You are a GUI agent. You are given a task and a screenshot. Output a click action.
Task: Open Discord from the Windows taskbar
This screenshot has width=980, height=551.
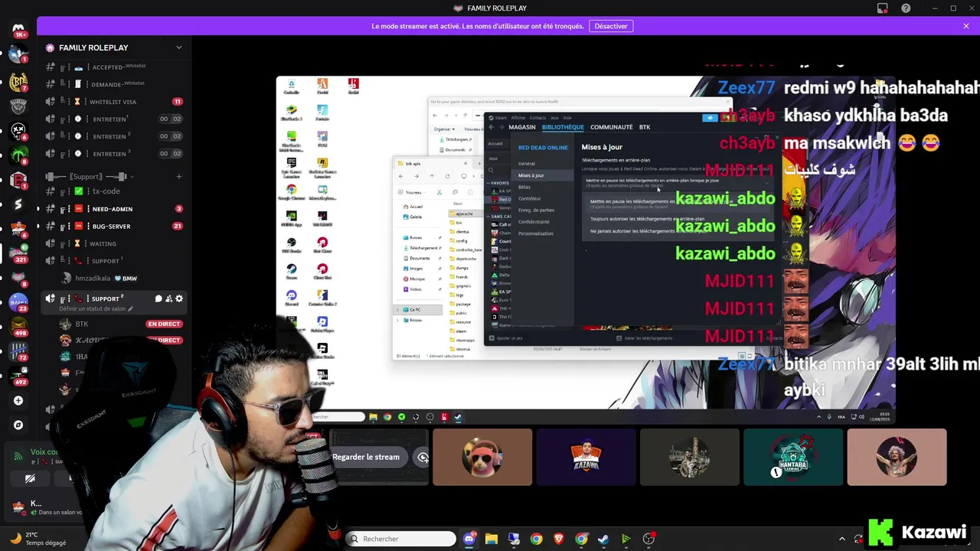(x=469, y=539)
